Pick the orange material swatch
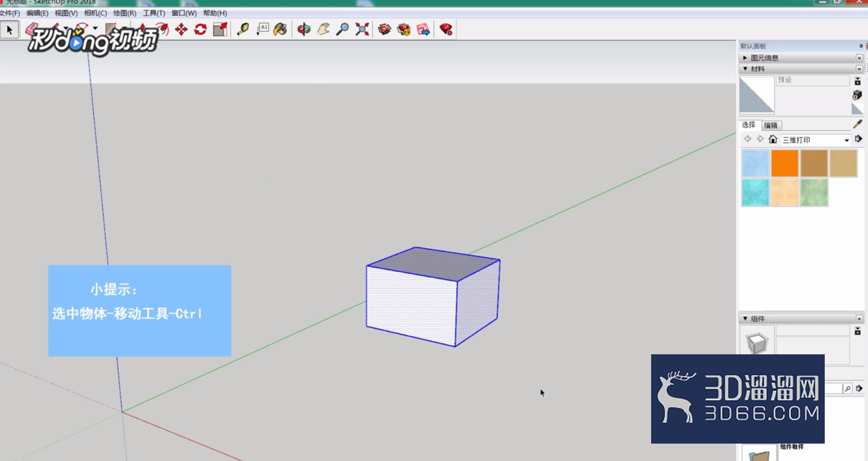 coord(785,163)
